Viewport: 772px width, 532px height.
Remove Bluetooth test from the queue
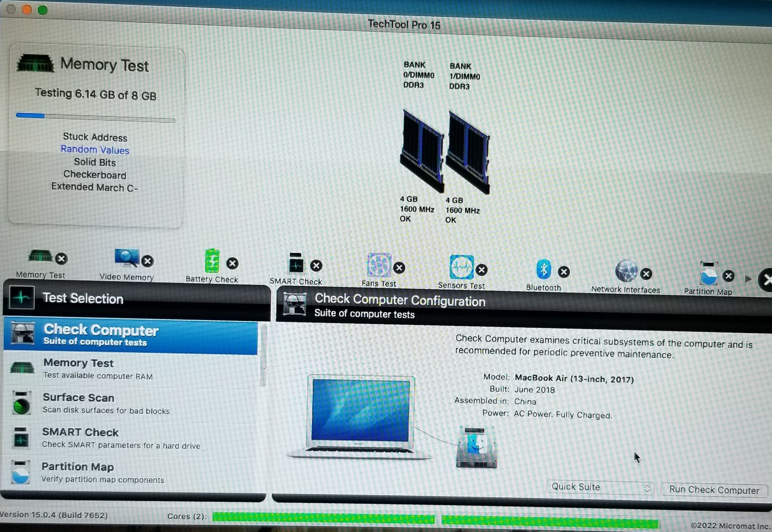click(x=564, y=272)
